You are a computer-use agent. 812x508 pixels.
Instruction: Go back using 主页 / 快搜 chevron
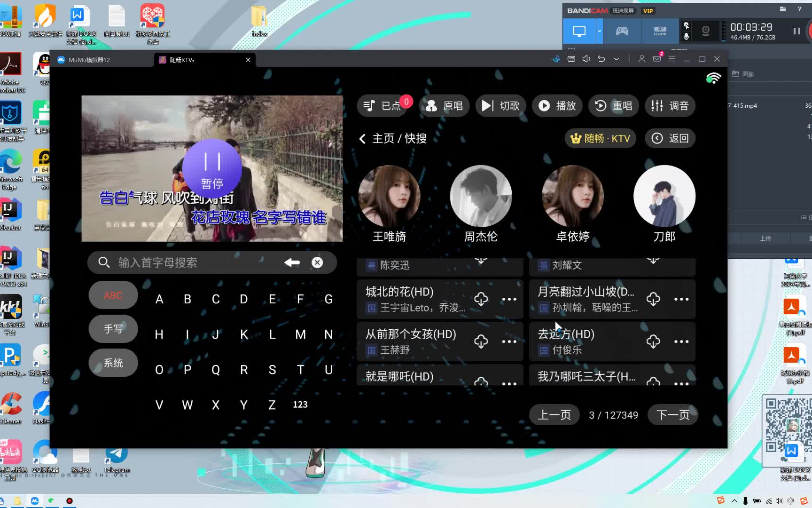(362, 139)
